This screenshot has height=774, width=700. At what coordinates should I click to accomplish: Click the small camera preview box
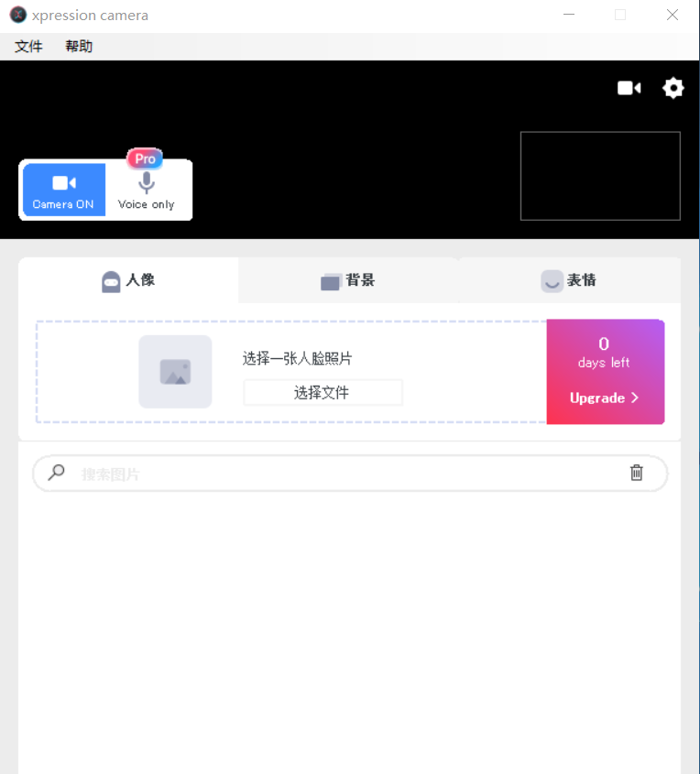[600, 176]
